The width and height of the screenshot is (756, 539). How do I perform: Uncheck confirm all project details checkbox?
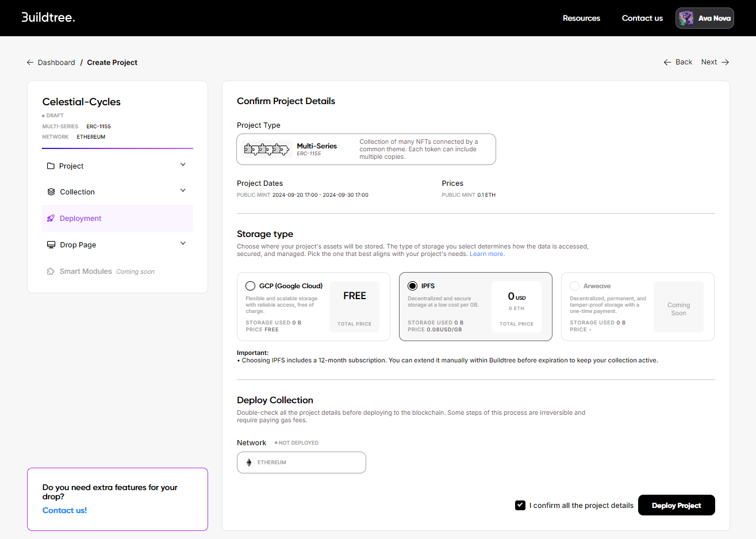click(520, 505)
